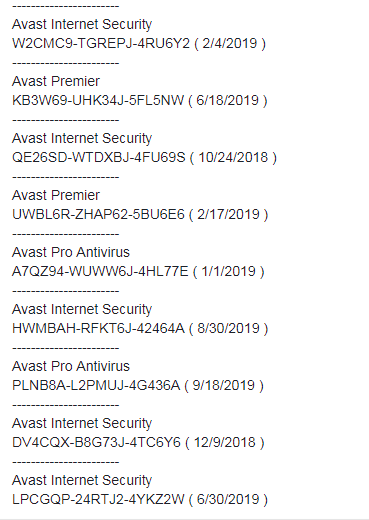Click Avast Pro Antivirus heading above 9/18/2019 entry
369x520 pixels.
click(71, 366)
